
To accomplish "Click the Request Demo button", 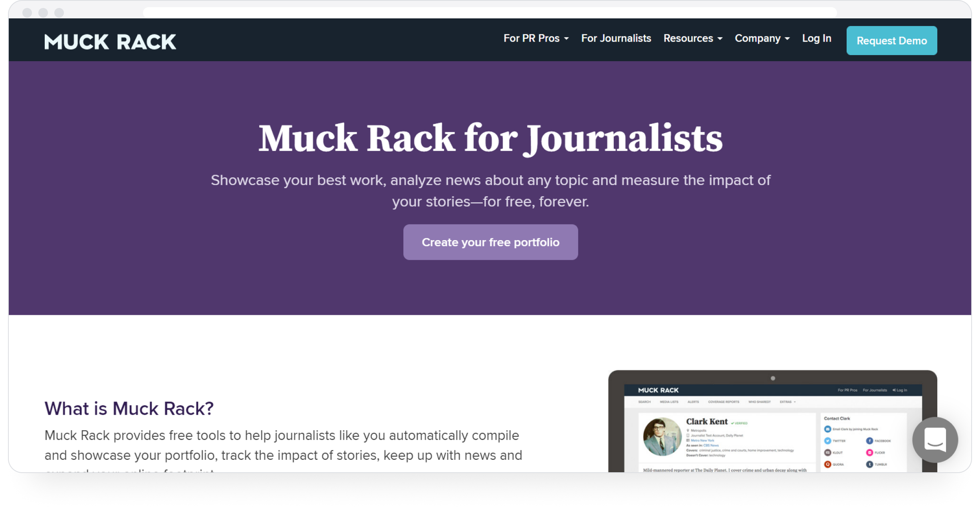I will (x=891, y=41).
